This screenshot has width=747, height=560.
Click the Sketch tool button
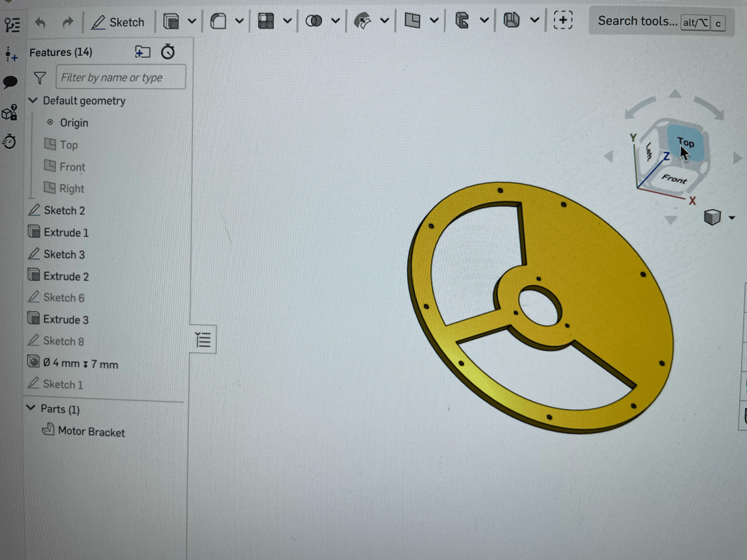pos(117,22)
